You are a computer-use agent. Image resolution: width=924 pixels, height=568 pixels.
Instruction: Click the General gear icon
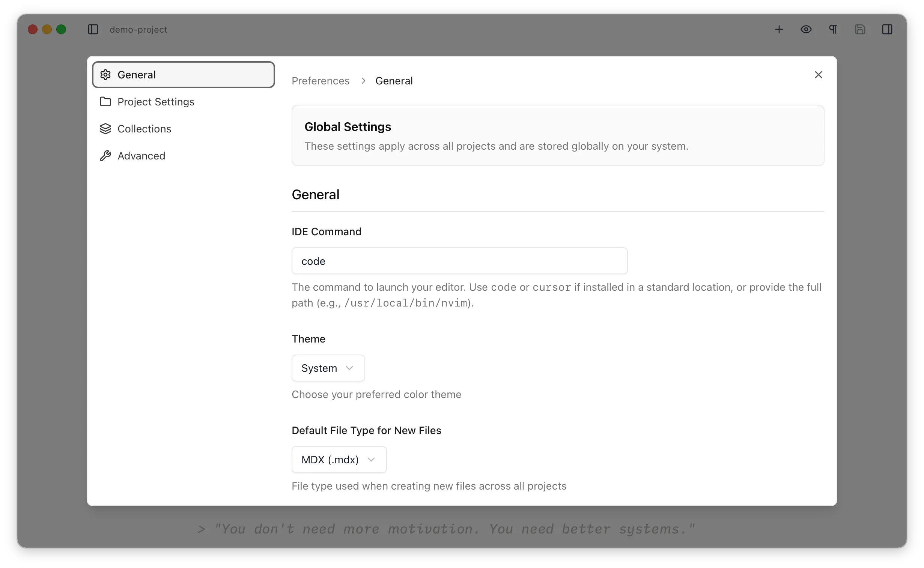coord(105,75)
